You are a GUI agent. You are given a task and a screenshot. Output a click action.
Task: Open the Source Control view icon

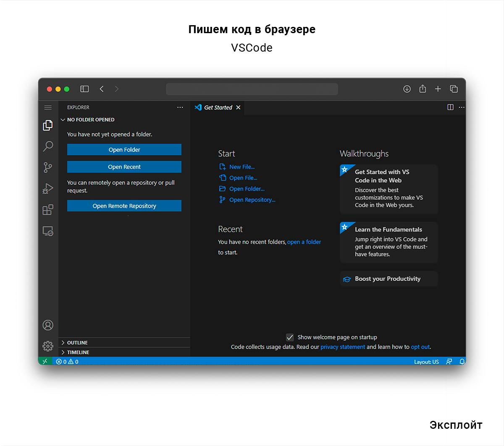(x=48, y=167)
